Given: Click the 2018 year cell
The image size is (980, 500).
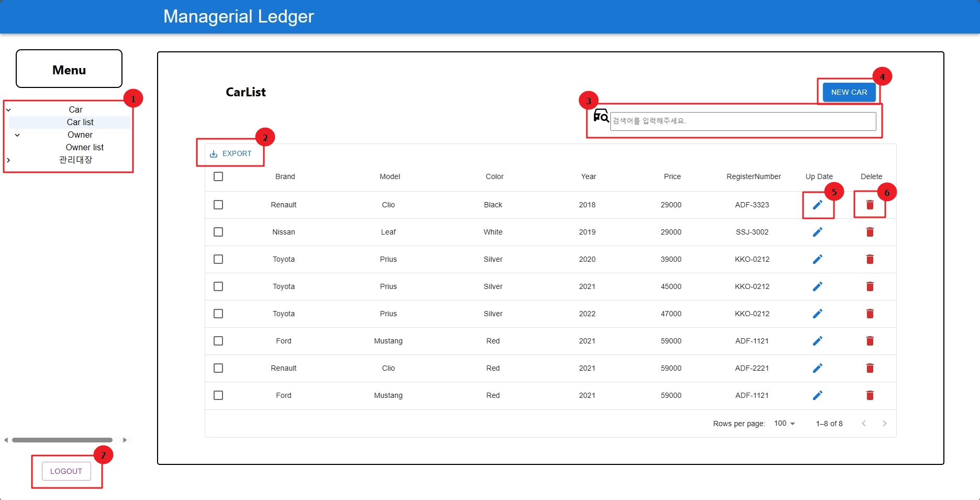Looking at the screenshot, I should 587,205.
